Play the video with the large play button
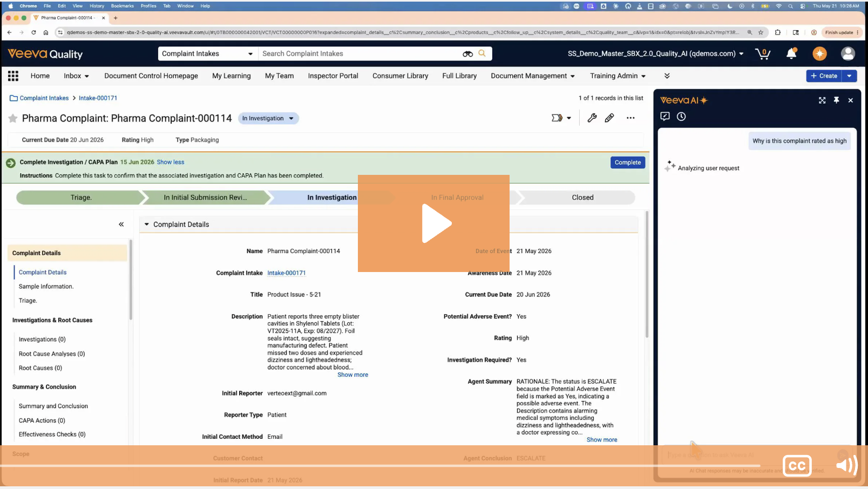868x489 pixels. click(433, 223)
